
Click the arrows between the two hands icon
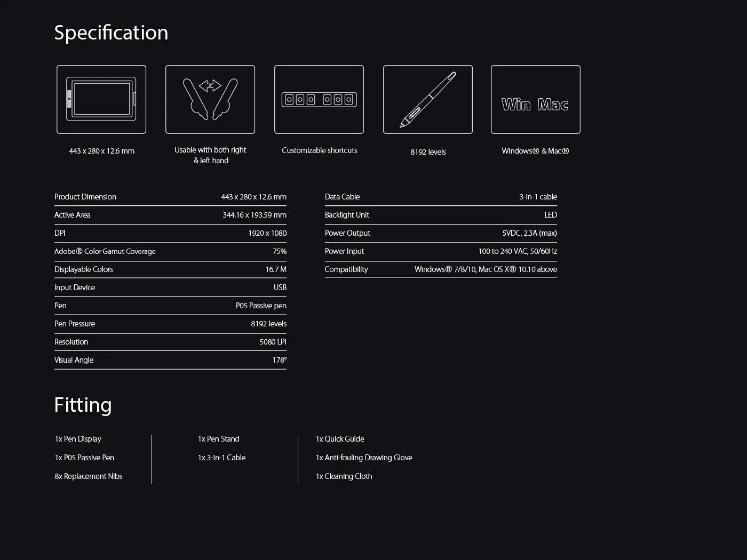point(210,86)
